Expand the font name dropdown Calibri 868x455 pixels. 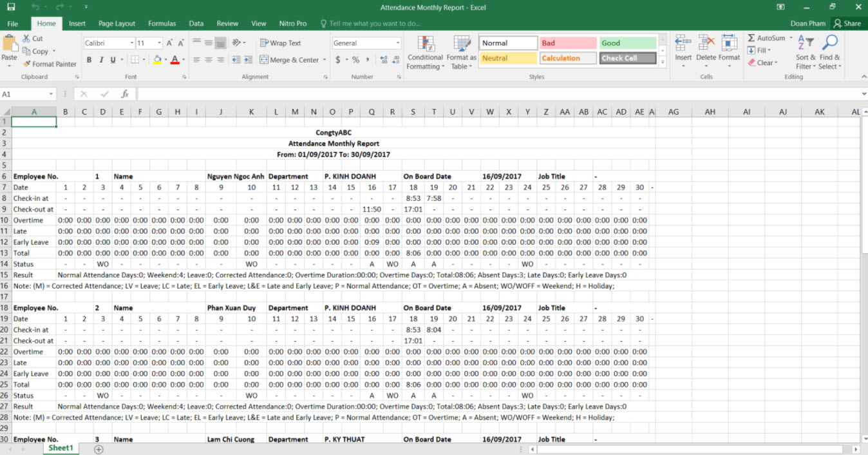coord(131,43)
